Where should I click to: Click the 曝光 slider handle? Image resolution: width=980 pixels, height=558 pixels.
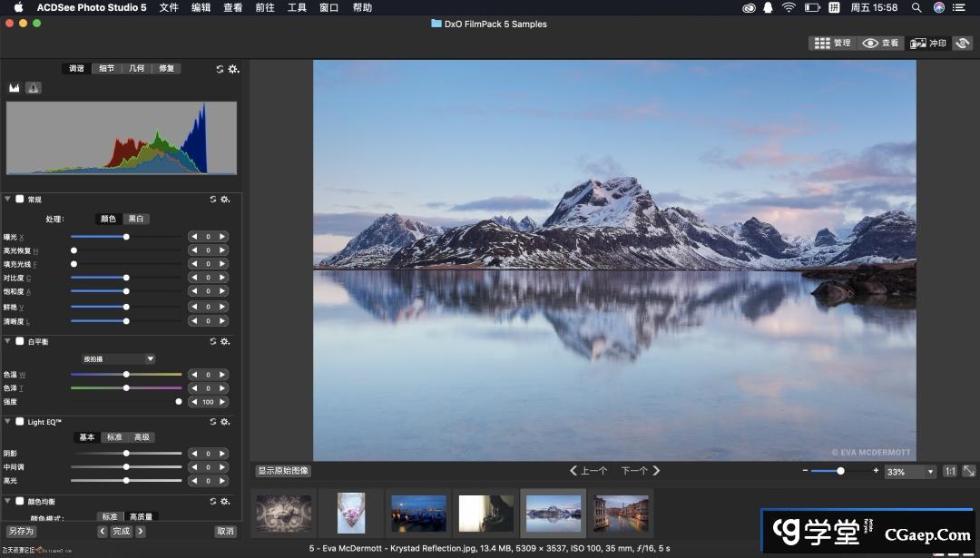click(x=126, y=237)
